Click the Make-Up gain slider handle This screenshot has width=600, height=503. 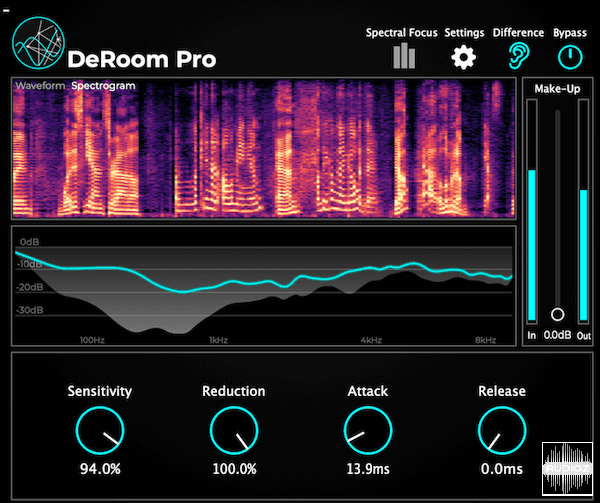pos(558,314)
